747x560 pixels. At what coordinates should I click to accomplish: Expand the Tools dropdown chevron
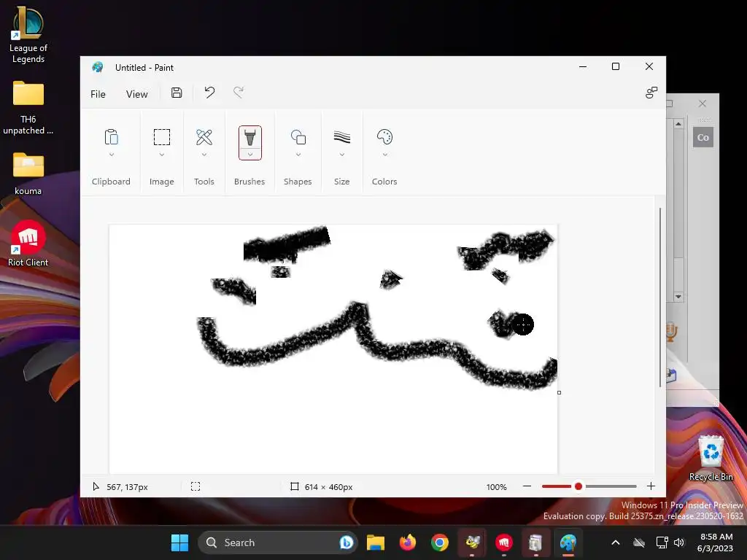pos(204,155)
